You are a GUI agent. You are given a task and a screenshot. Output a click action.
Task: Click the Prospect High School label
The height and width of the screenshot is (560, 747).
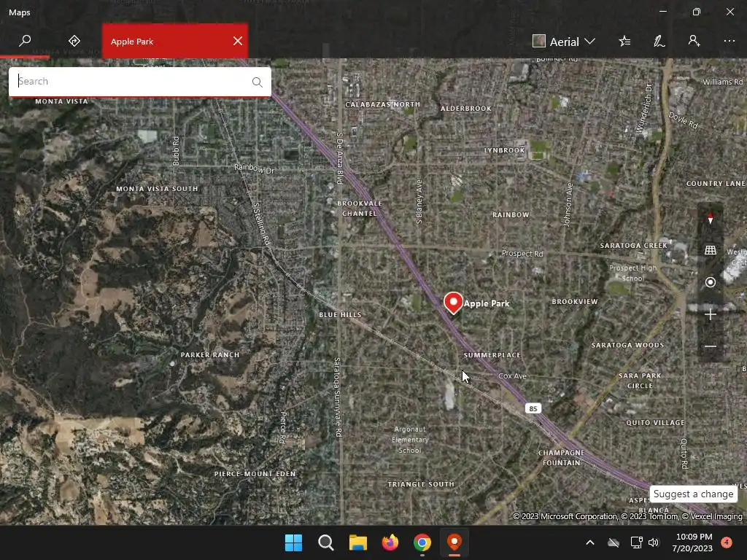[632, 273]
